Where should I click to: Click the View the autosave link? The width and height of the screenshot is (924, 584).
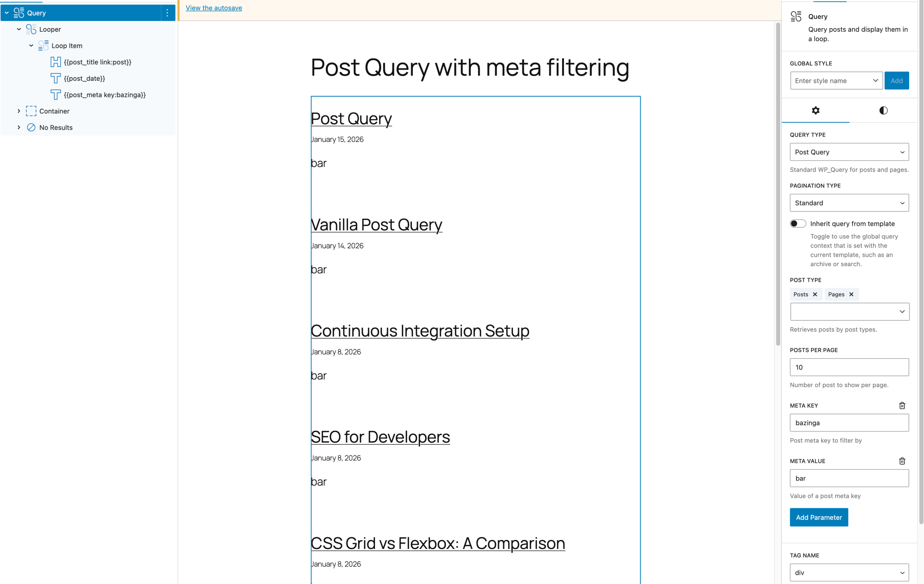tap(214, 8)
